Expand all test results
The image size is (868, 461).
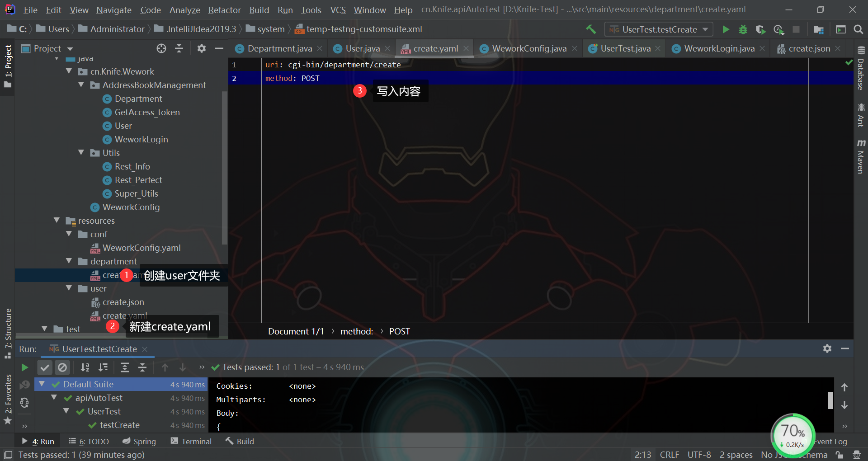[x=125, y=367]
